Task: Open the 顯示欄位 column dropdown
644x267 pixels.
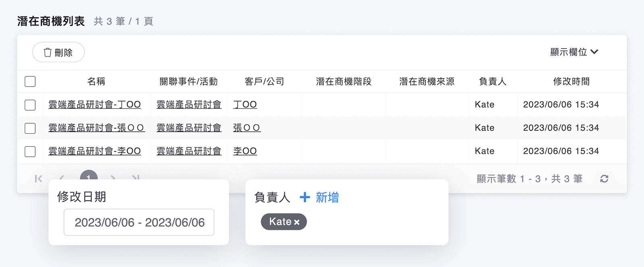Action: [x=574, y=52]
